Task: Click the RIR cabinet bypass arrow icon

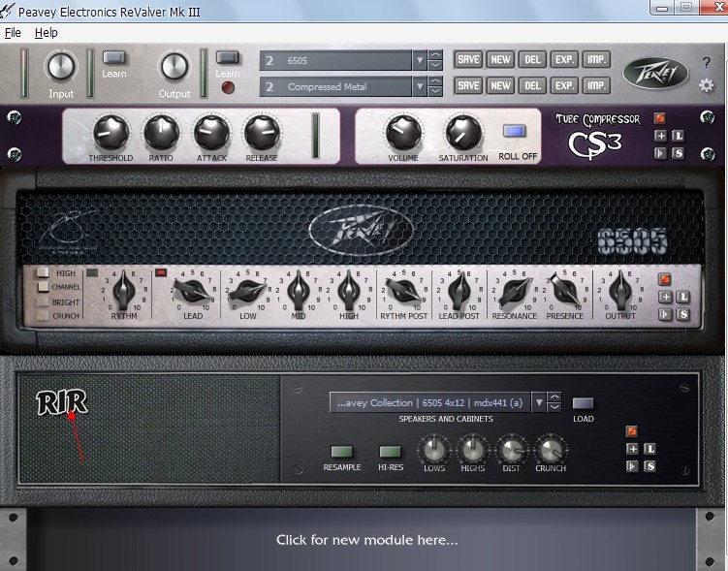Action: (632, 466)
